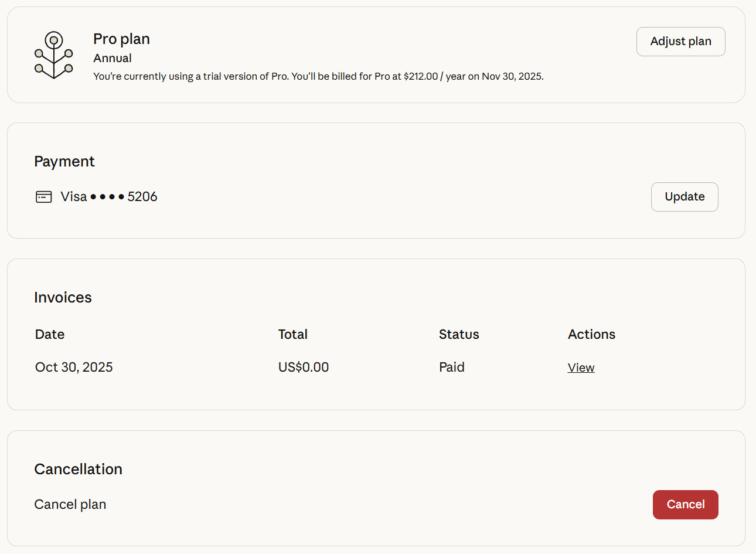Viewport: 756px width, 554px height.
Task: Click the Actions column header
Action: (592, 334)
